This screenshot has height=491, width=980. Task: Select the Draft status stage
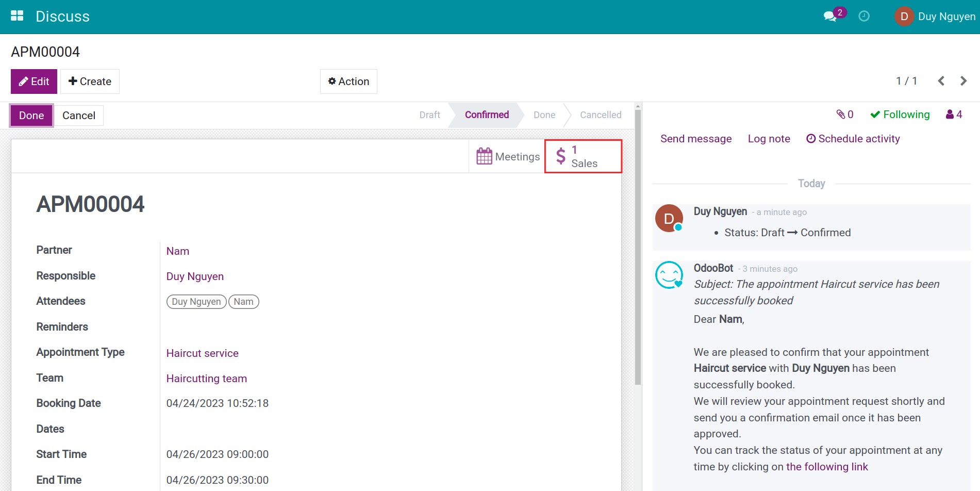pyautogui.click(x=429, y=115)
